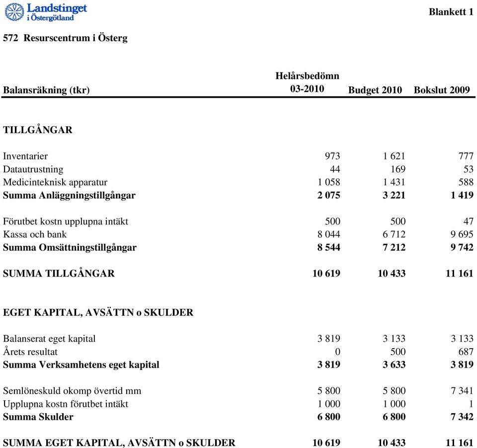
Task: Click Balanserat eget kapital value 3 819
Action: (328, 339)
